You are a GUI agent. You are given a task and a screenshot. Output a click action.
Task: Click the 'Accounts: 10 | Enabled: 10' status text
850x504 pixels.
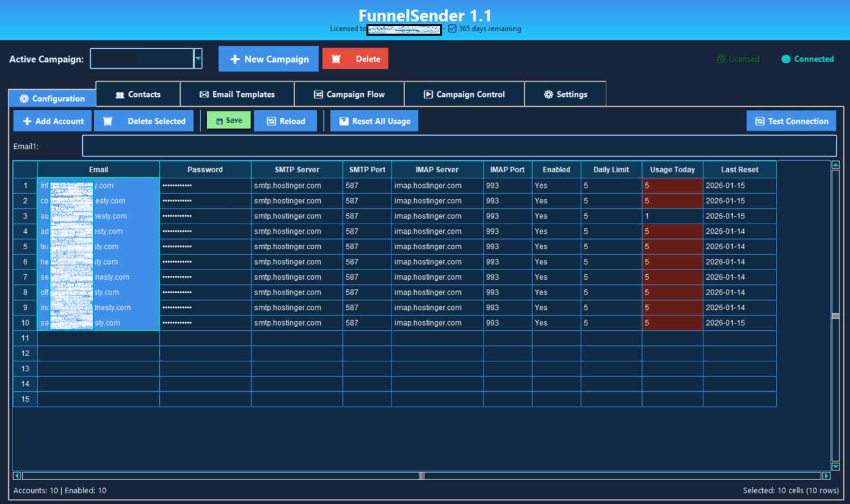(x=60, y=490)
